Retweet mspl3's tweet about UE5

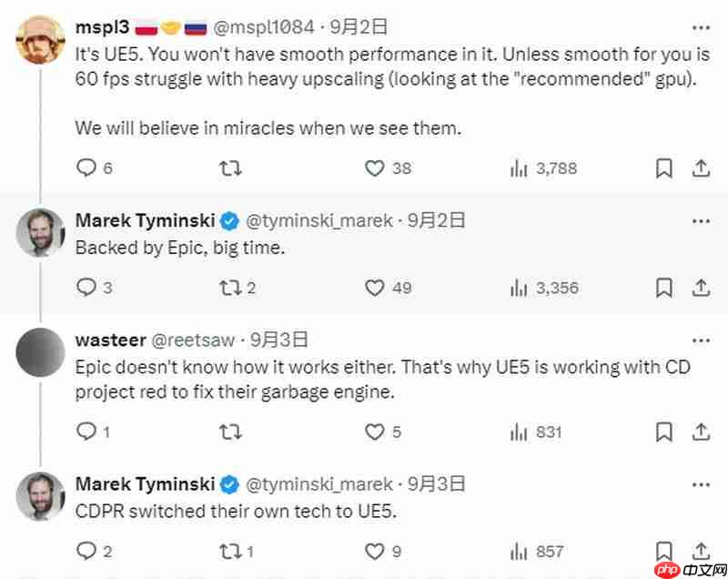coord(231,168)
